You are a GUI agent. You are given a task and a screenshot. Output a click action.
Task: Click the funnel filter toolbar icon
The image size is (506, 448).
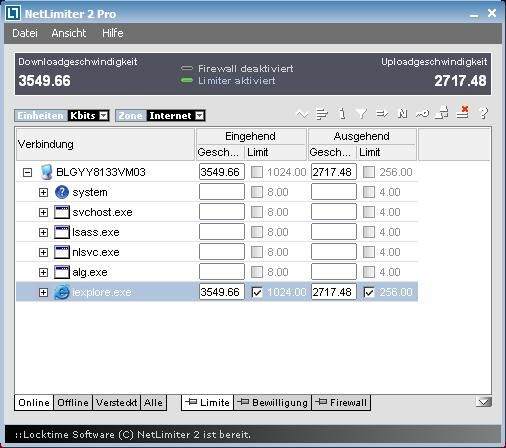coord(362,114)
